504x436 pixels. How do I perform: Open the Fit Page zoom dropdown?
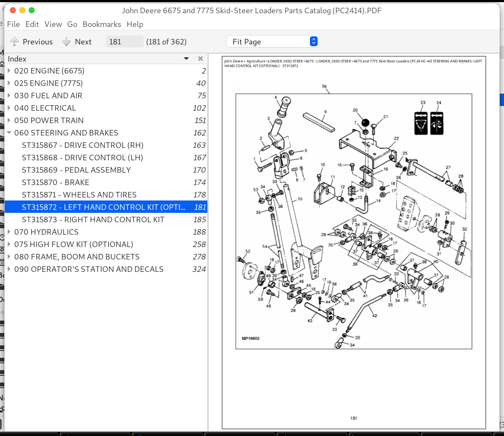pos(273,42)
